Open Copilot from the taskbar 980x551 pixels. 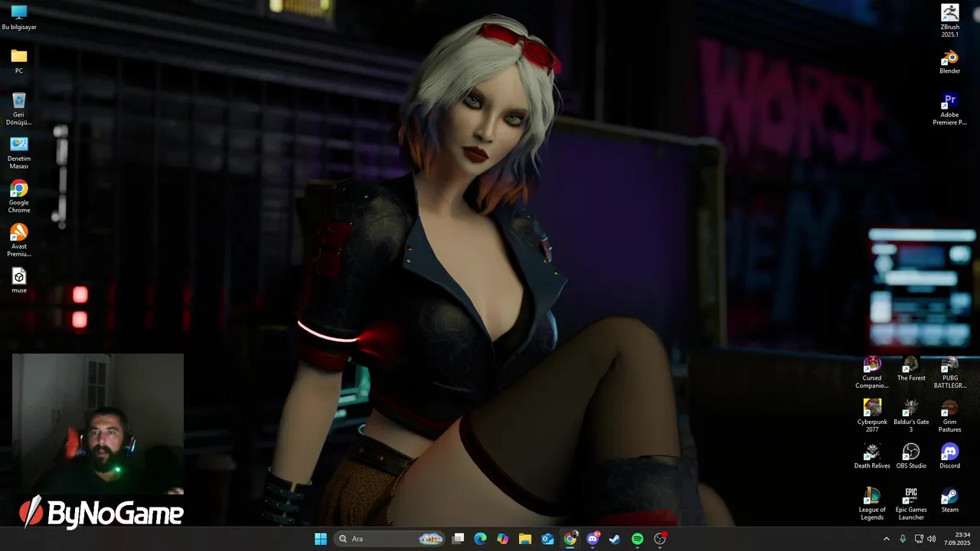[x=502, y=539]
